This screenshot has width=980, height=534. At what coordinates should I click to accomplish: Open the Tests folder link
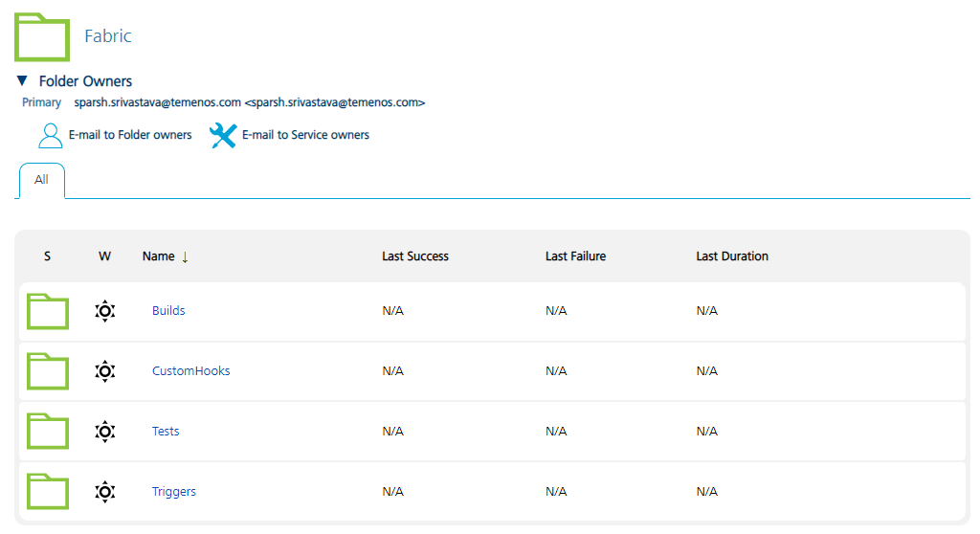[166, 432]
